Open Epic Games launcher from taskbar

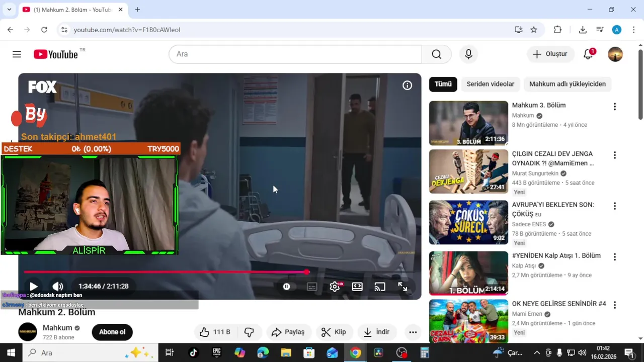217,353
